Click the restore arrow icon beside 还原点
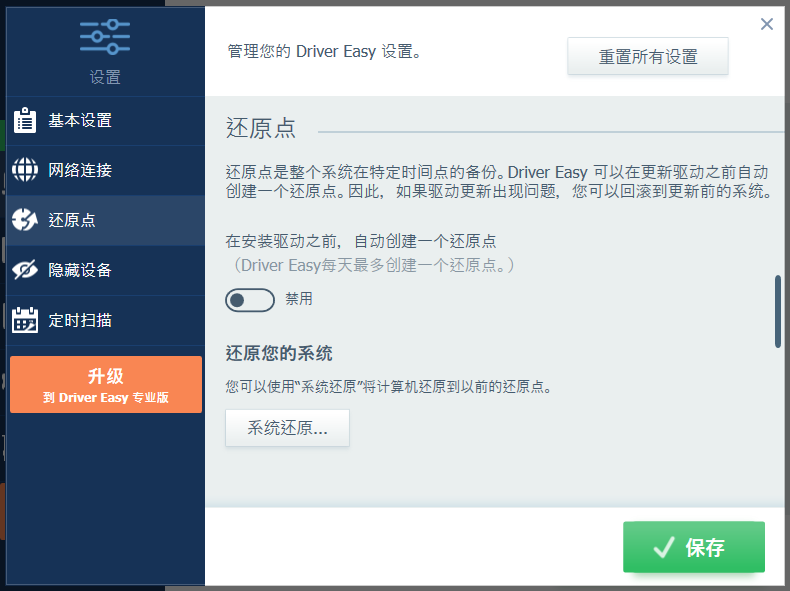This screenshot has width=790, height=591. point(25,220)
